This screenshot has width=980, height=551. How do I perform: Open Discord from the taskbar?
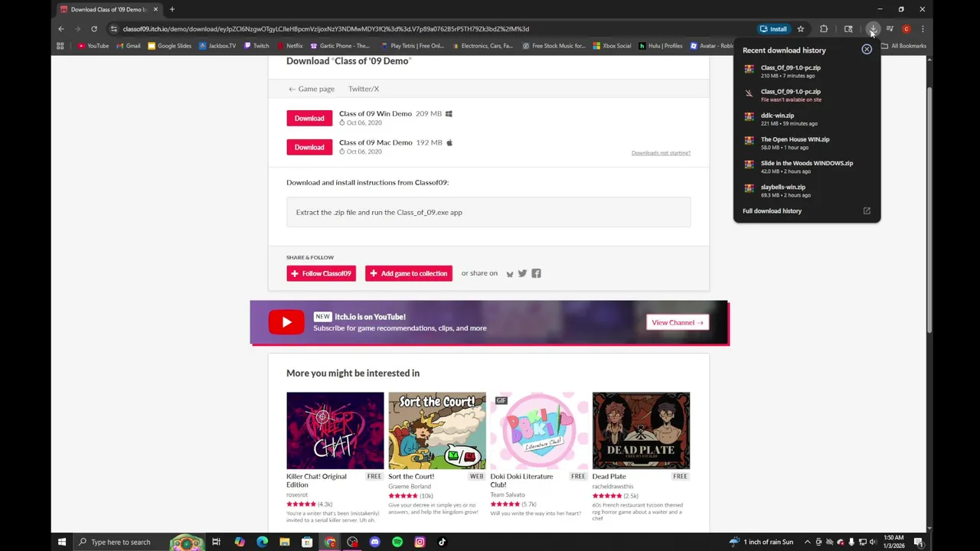point(374,542)
